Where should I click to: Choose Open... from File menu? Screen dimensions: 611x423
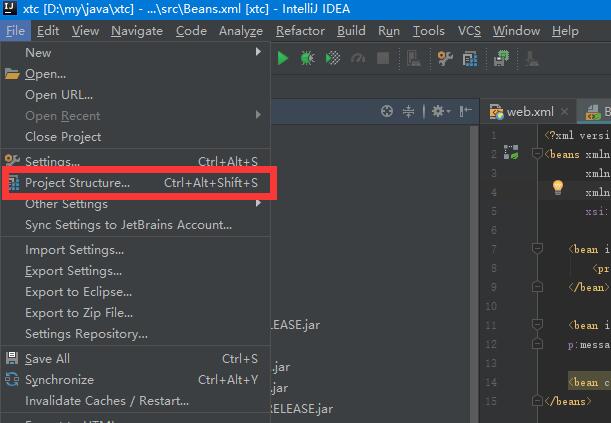click(136, 74)
